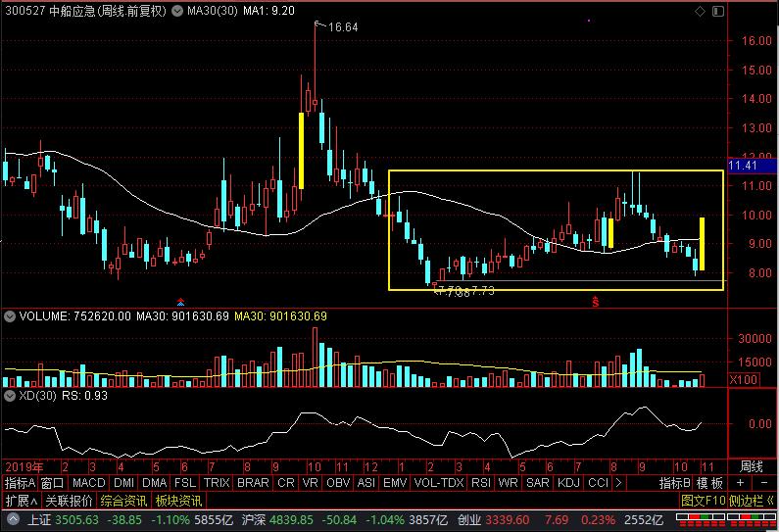Viewport: 779px width, 532px height.
Task: Open 图文F10 company info
Action: pyautogui.click(x=704, y=501)
